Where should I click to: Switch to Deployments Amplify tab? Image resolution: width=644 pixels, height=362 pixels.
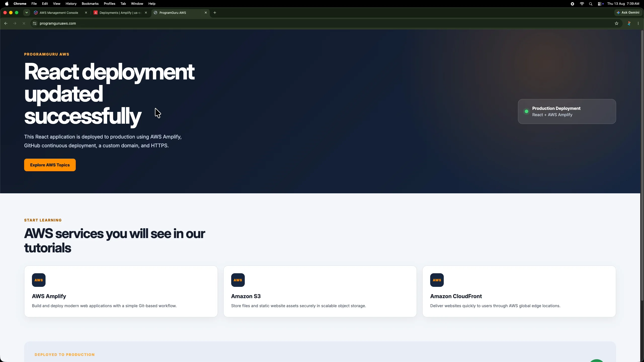[x=120, y=13]
